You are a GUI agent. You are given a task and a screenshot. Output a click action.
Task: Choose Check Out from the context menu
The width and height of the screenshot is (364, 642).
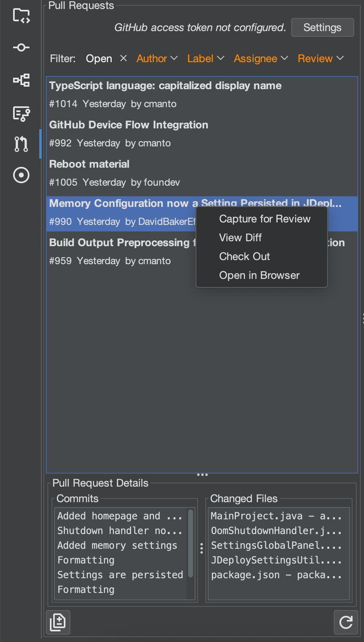[x=245, y=256]
